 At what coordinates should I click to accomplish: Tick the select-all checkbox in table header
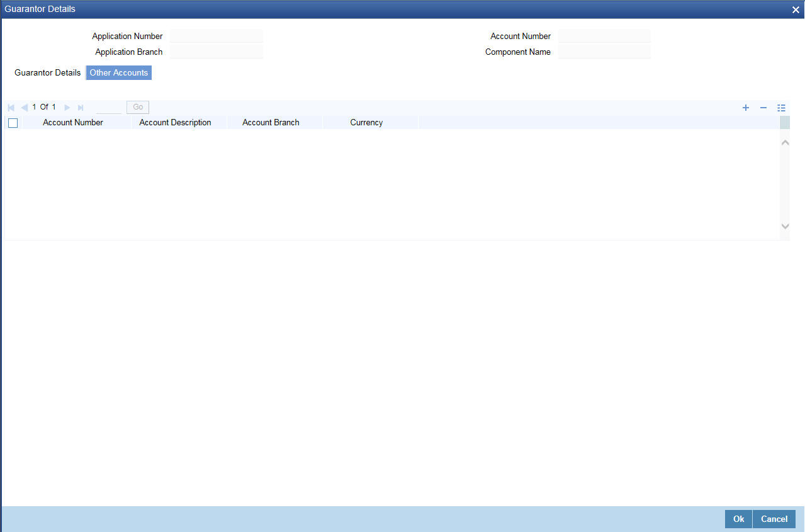click(x=13, y=123)
